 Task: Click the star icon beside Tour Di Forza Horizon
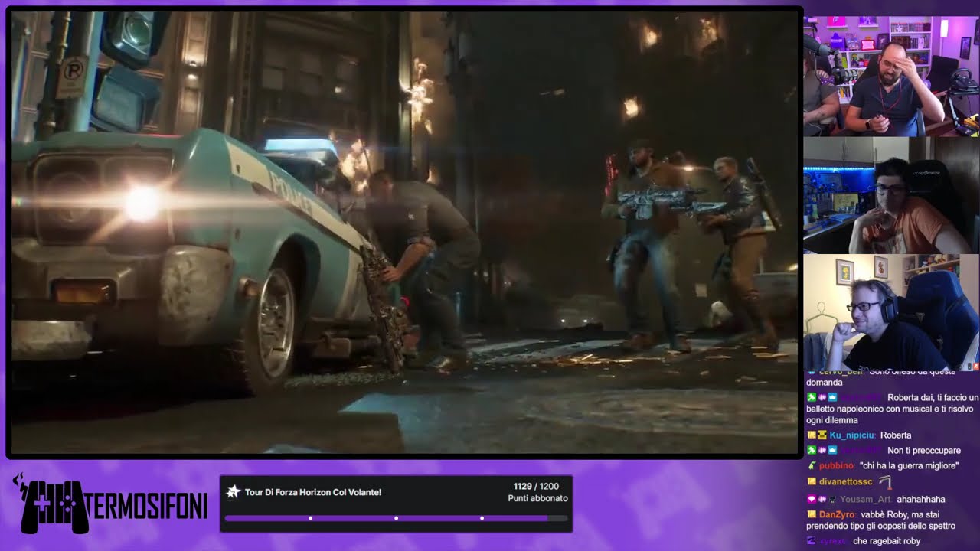coord(233,492)
